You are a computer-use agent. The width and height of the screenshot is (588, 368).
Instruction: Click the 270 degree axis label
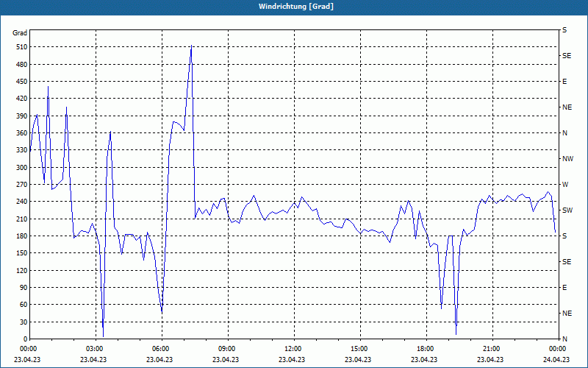coord(23,185)
